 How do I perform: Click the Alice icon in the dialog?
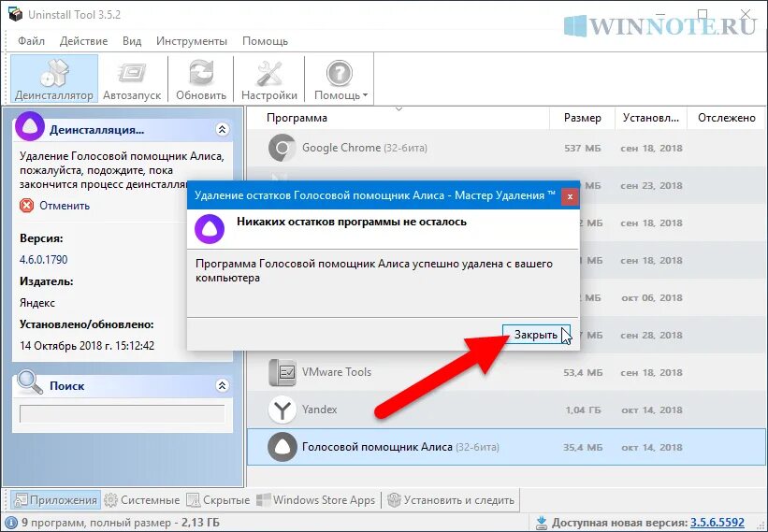point(210,228)
